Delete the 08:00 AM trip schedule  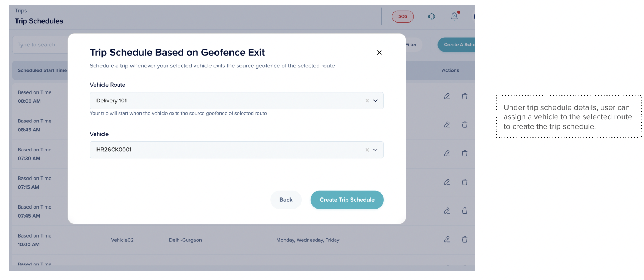click(x=465, y=96)
